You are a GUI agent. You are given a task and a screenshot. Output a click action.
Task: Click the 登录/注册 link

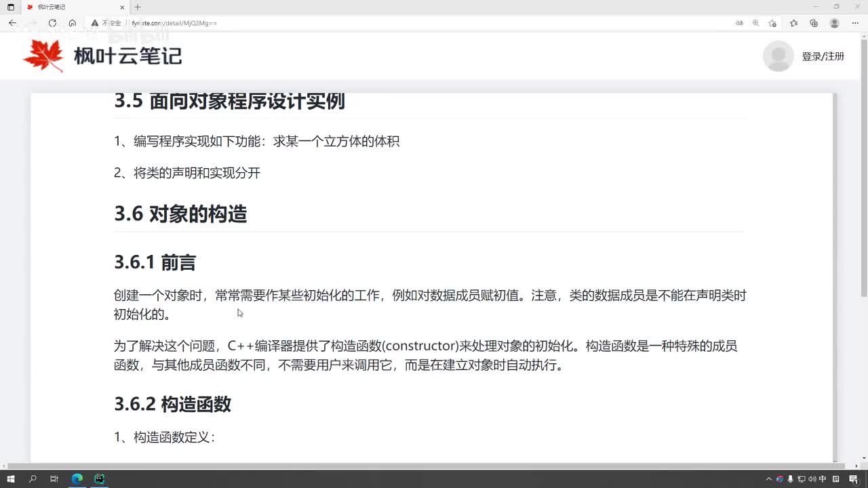point(823,56)
